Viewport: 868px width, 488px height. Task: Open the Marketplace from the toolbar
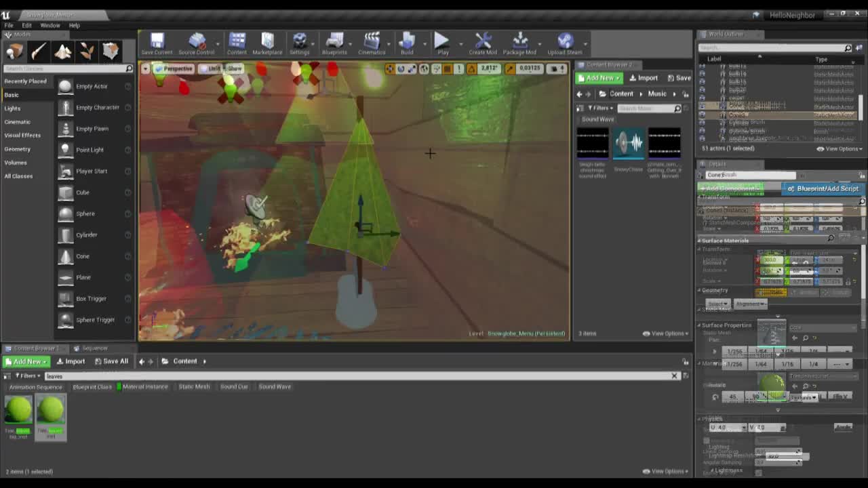268,42
